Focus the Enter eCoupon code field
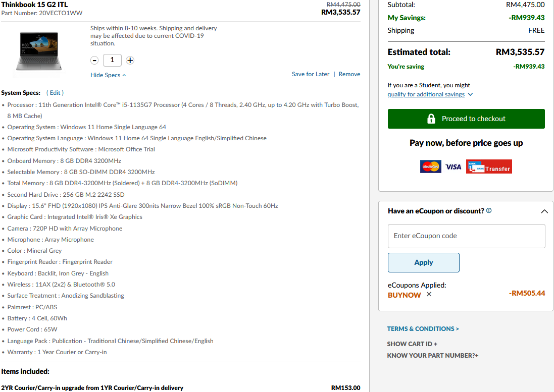This screenshot has height=392, width=554. [x=466, y=236]
